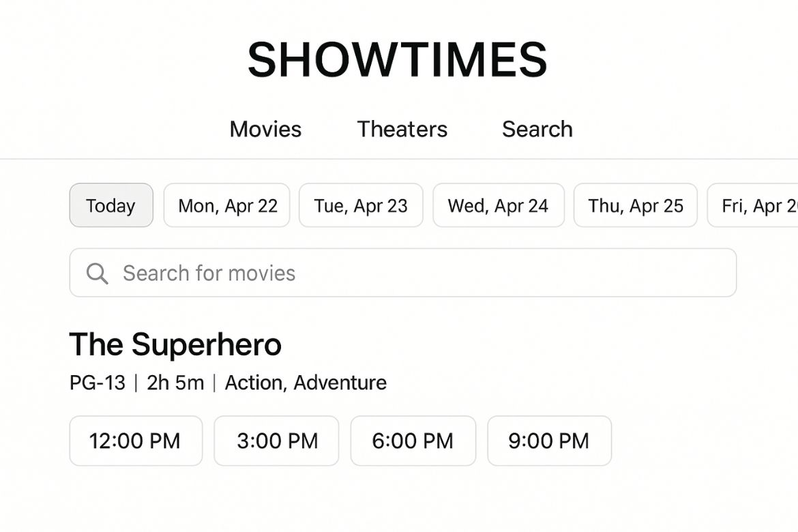Book the 12:00 PM showtime
Image resolution: width=798 pixels, height=532 pixels.
click(136, 441)
